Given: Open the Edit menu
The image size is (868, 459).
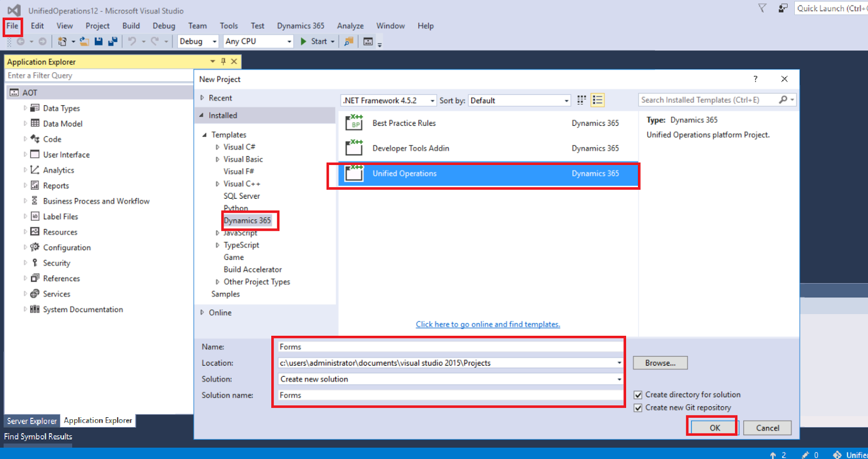Looking at the screenshot, I should [x=37, y=26].
